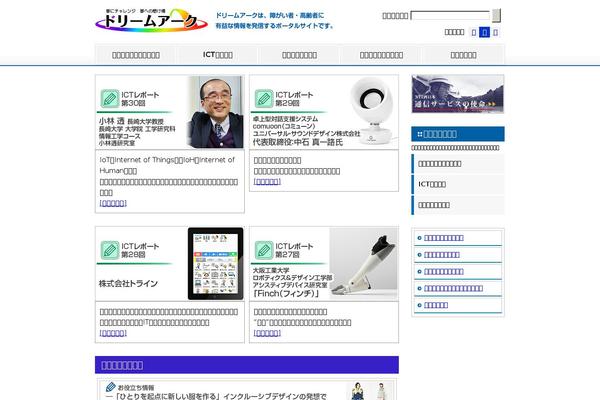Open the article 「ひとりを起点に新しい服を作る」
Image resolution: width=600 pixels, height=400 pixels.
(x=216, y=396)
